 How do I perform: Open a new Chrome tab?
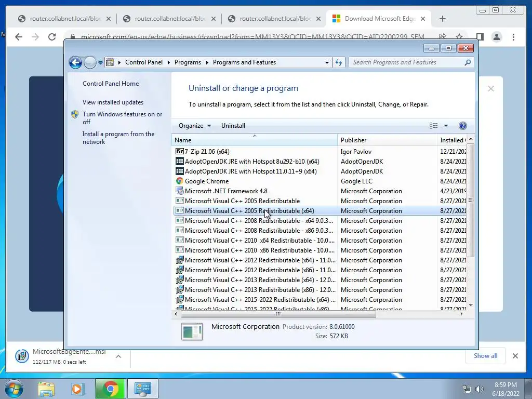coord(443,19)
